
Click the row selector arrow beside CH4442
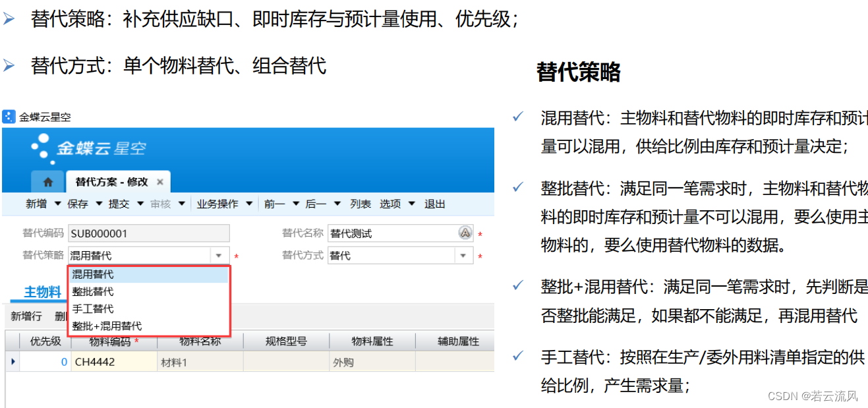coord(13,361)
